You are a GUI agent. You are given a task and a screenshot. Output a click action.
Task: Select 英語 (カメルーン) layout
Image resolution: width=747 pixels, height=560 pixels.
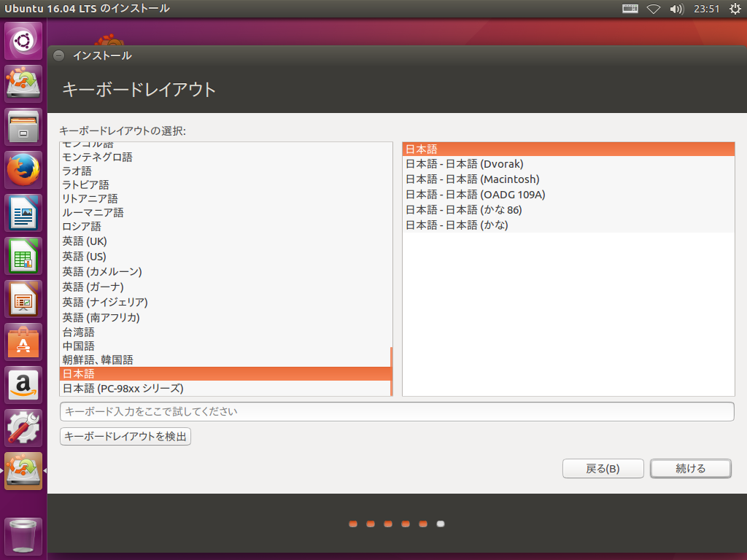point(225,272)
